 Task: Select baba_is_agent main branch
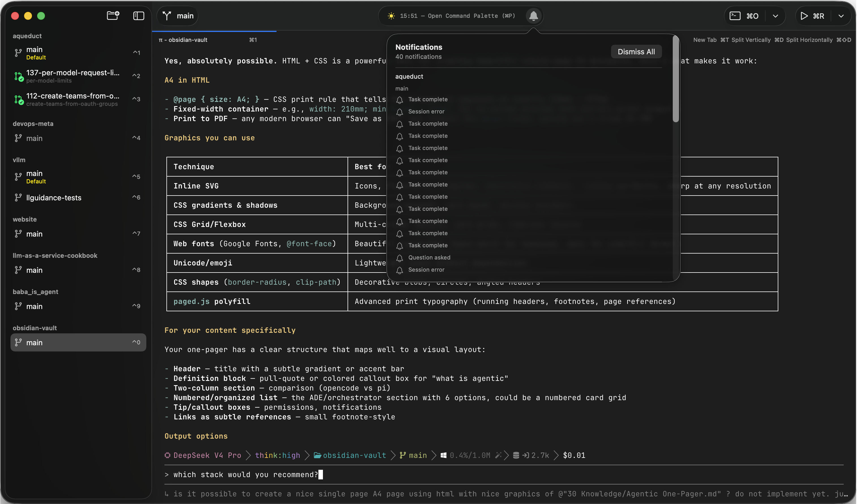(78, 306)
